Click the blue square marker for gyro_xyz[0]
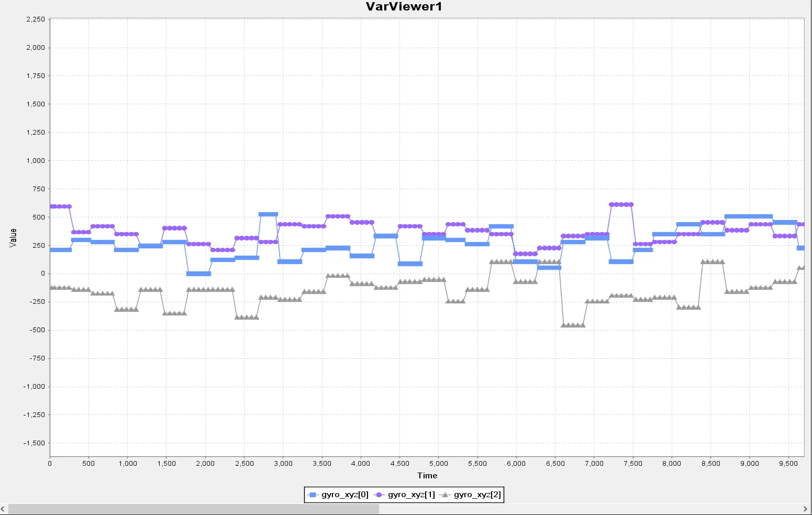The width and height of the screenshot is (812, 515). (x=313, y=495)
